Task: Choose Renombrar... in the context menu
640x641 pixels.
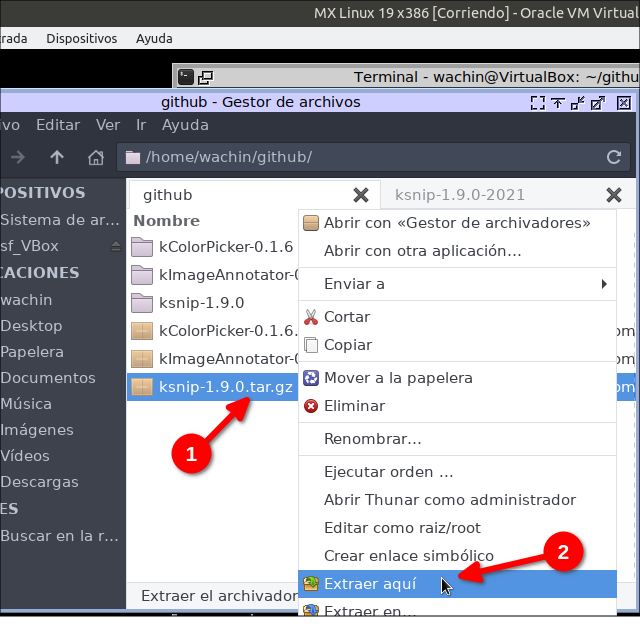Action: pyautogui.click(x=457, y=439)
